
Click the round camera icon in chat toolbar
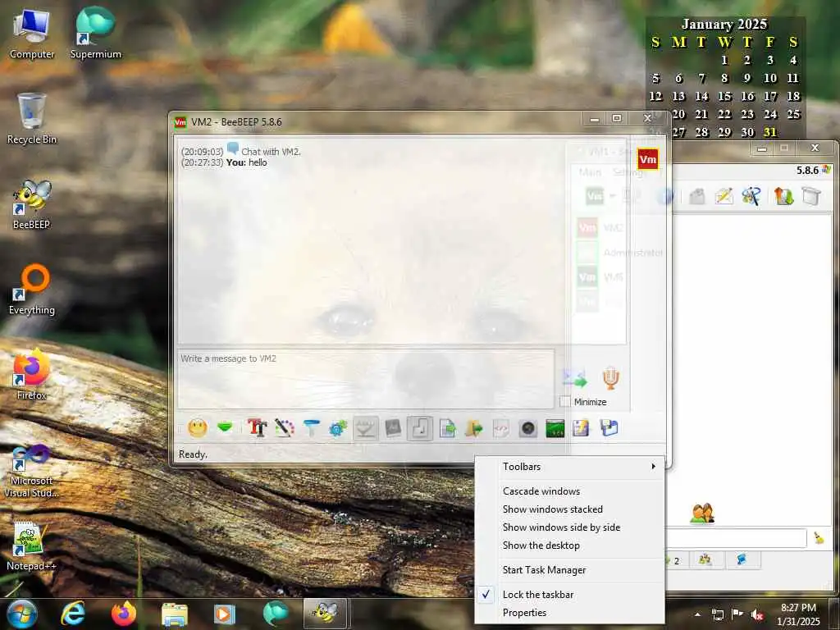(528, 428)
